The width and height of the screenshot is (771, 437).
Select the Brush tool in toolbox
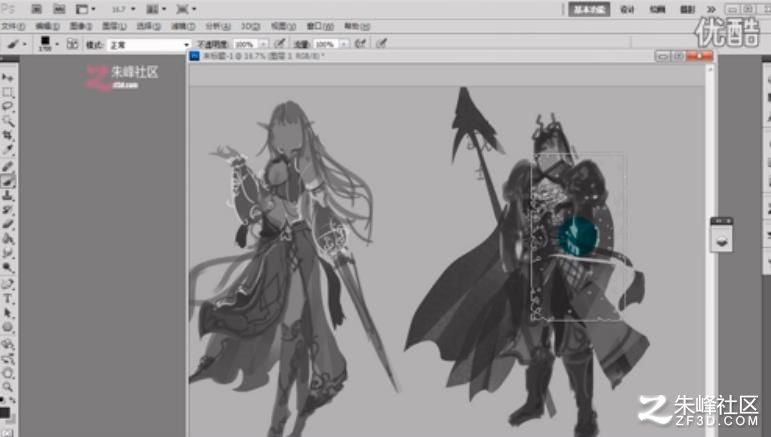coord(7,181)
